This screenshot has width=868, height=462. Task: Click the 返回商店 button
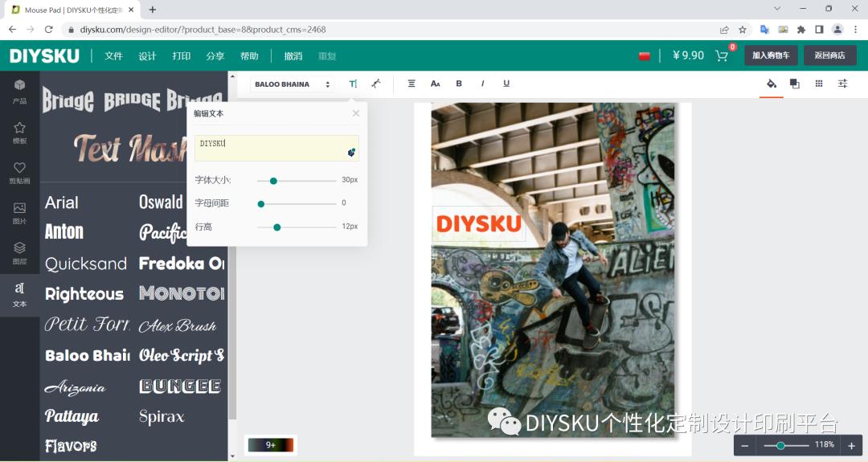[x=829, y=55]
